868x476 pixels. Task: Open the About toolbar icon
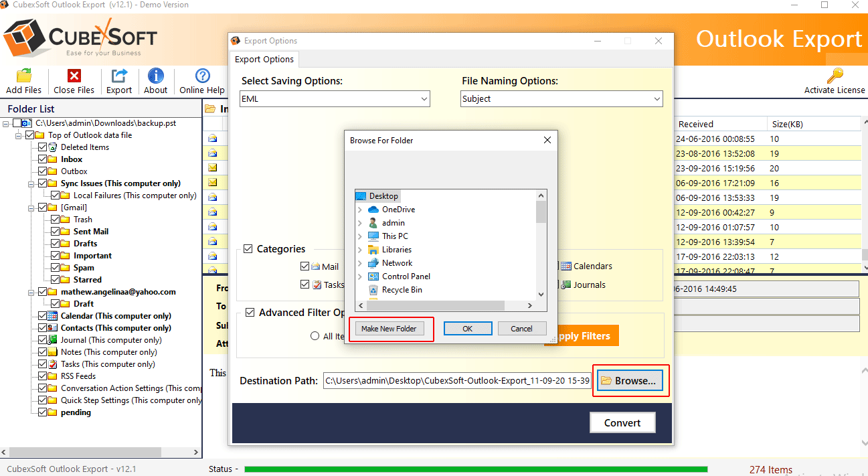156,76
